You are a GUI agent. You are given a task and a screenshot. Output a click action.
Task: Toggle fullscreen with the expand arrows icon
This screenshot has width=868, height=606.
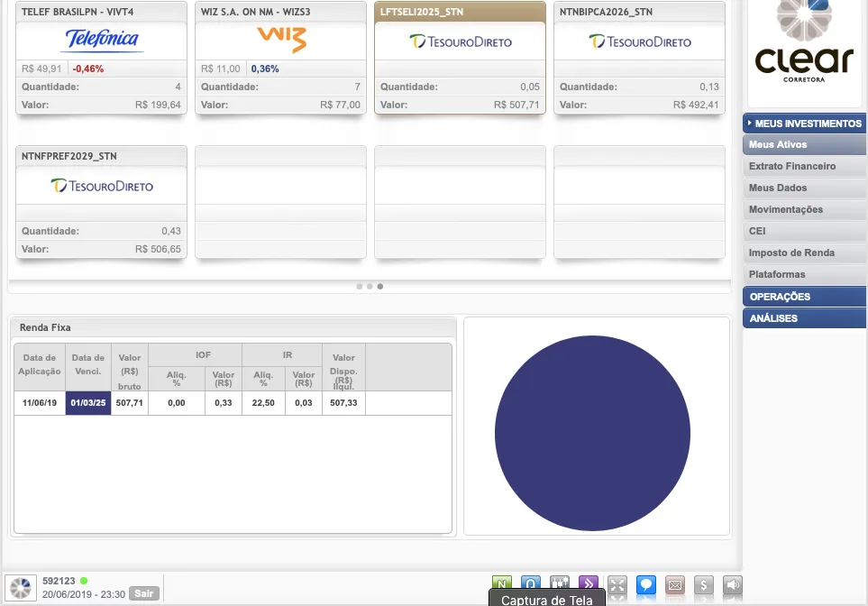[x=617, y=584]
